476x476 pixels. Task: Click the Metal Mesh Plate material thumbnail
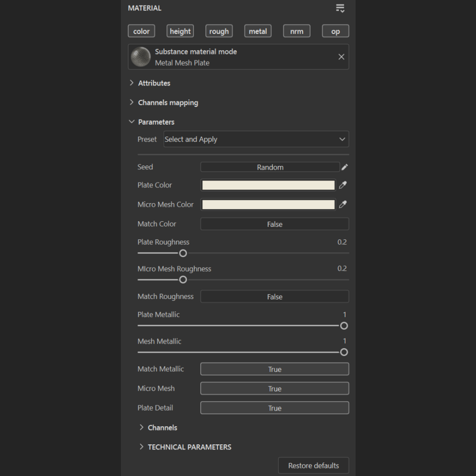coord(141,57)
